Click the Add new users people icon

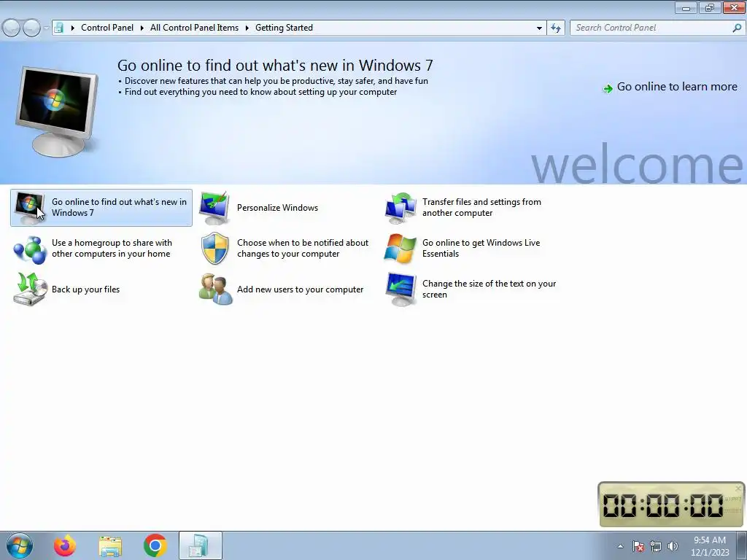click(215, 289)
